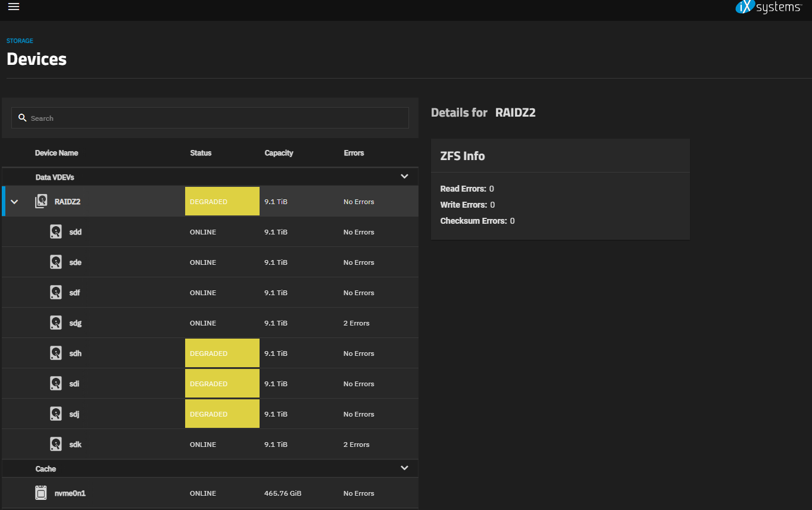Image resolution: width=812 pixels, height=510 pixels.
Task: Click the 465.76 GiB capacity value
Action: (x=282, y=493)
